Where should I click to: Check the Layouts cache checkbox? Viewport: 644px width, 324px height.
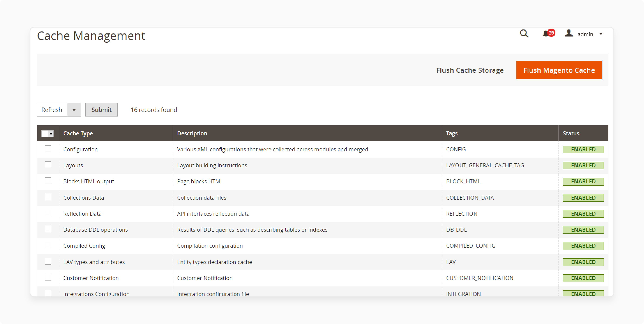[48, 165]
